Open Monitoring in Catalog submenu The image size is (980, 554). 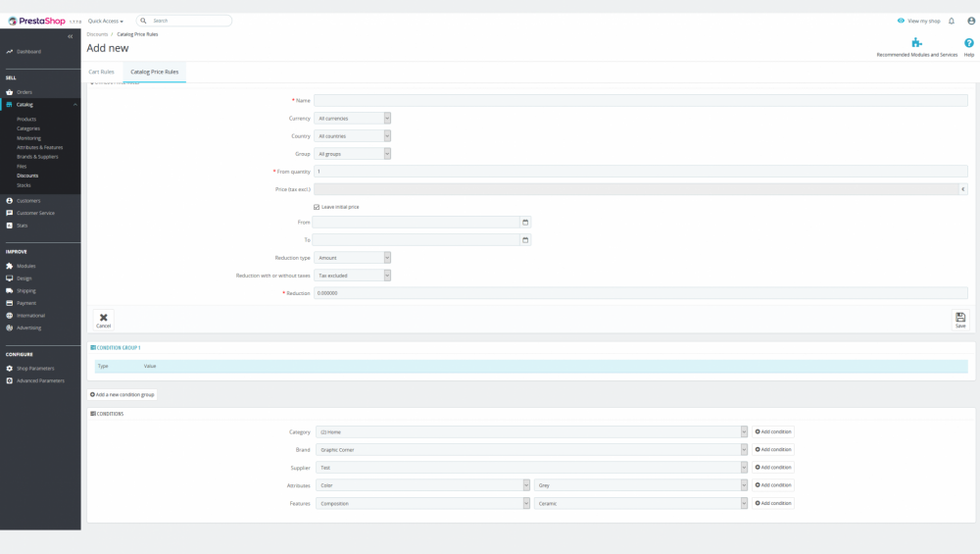pos(28,138)
